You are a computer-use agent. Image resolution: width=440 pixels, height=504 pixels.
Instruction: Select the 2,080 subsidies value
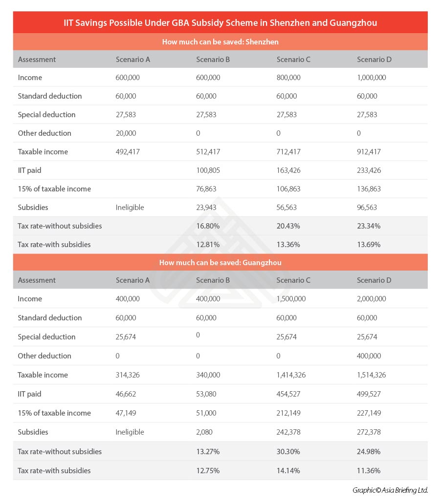coord(204,432)
